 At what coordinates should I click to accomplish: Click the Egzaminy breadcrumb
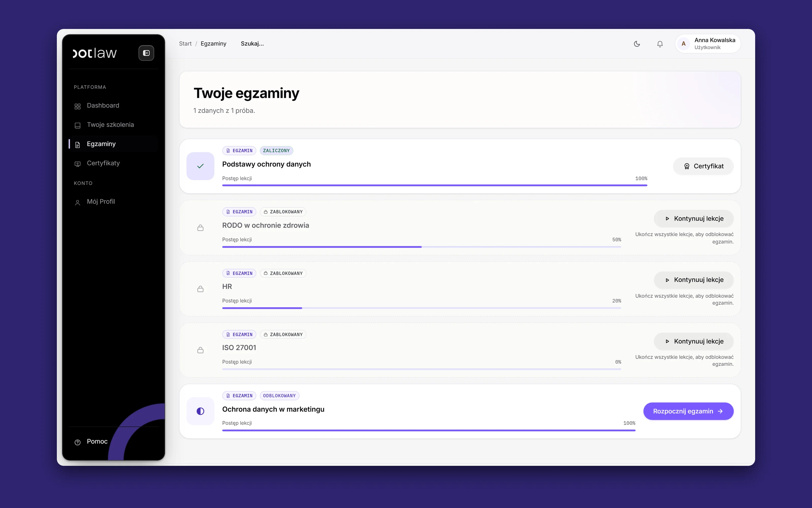(x=213, y=44)
